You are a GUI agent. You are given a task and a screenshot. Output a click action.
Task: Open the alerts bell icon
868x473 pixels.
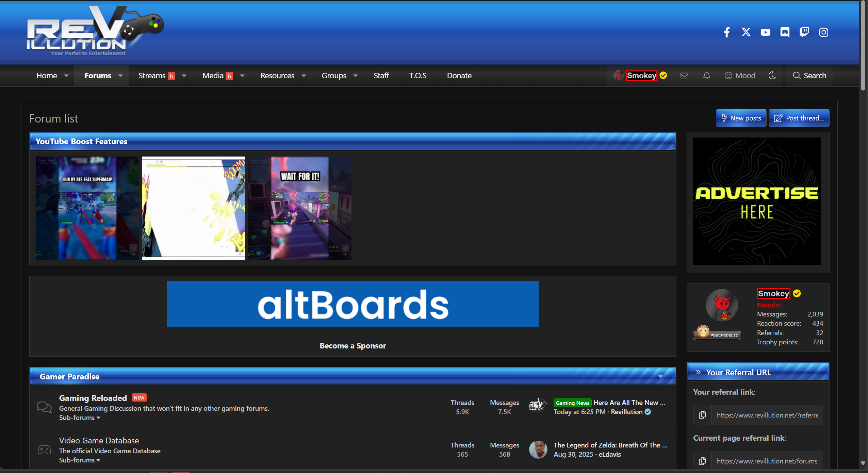[x=706, y=76]
